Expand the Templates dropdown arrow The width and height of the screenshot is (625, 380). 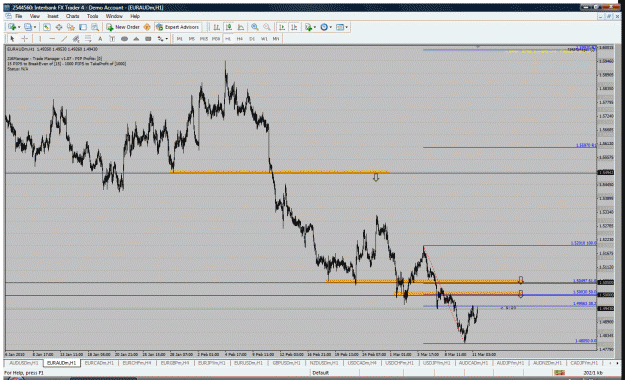[346, 27]
